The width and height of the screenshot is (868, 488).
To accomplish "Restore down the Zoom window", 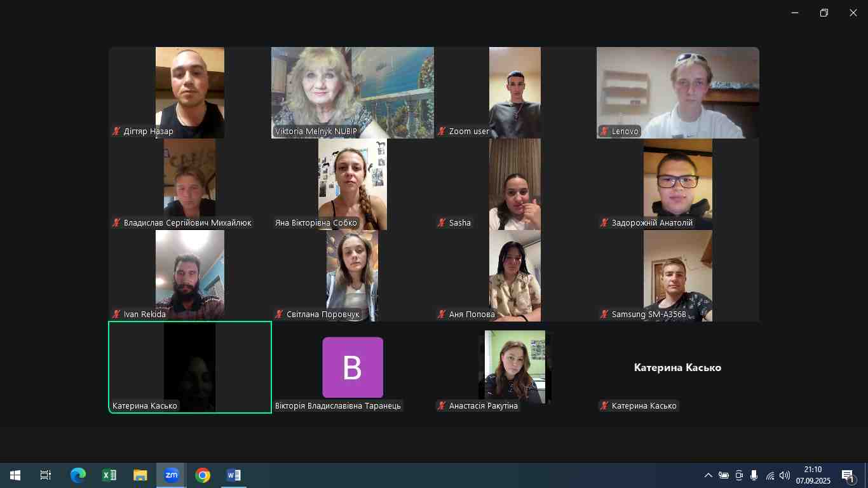I will [x=824, y=13].
